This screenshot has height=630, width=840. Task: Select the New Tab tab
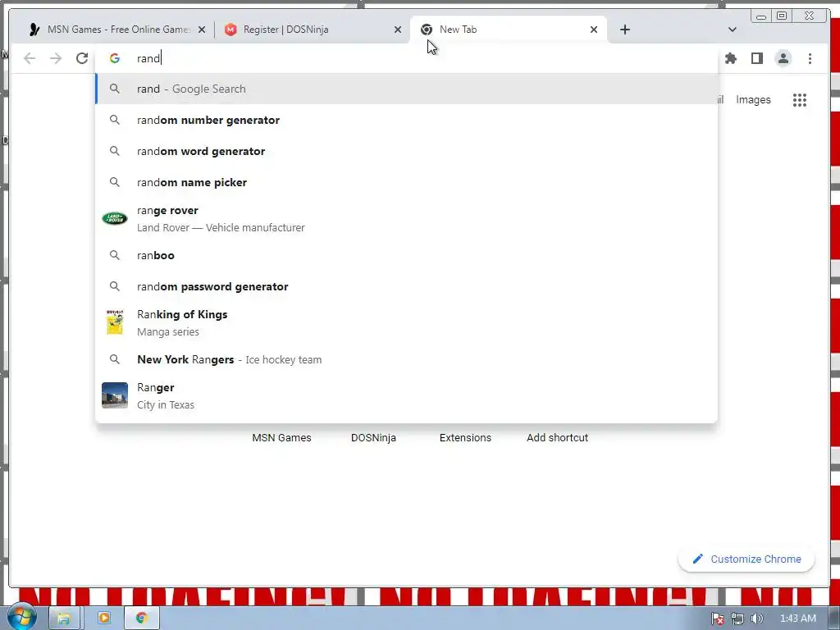click(508, 30)
